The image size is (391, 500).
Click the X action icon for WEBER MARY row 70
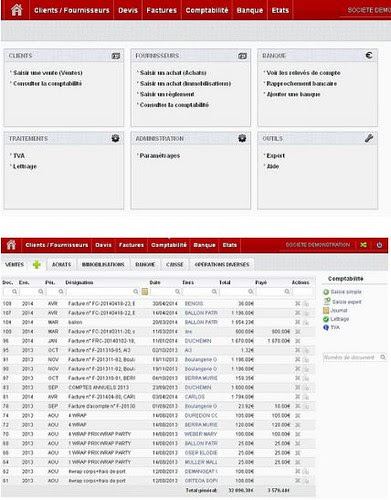click(x=298, y=434)
